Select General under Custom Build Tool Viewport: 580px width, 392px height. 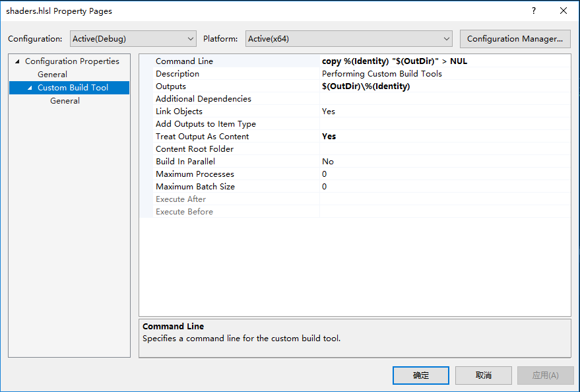tap(65, 101)
